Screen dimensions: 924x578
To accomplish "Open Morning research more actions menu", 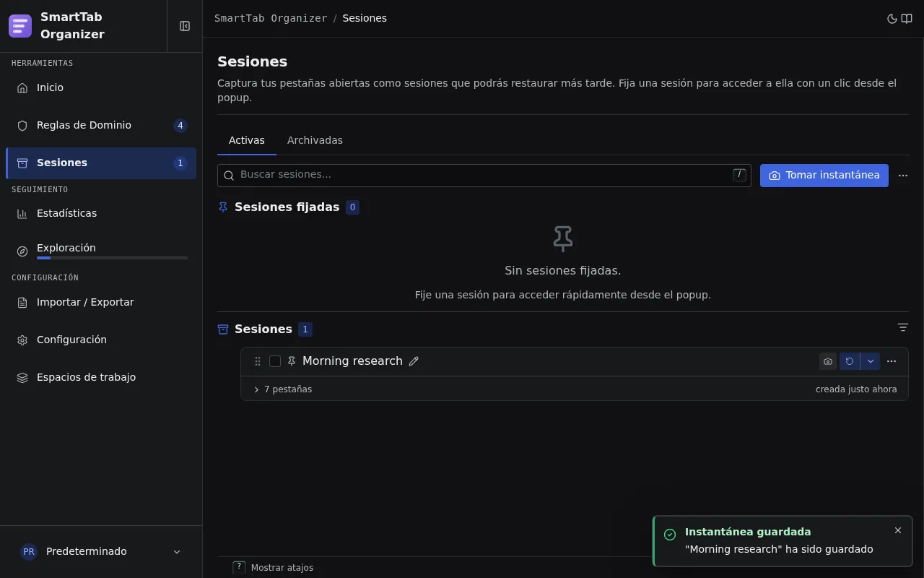I will 892,361.
